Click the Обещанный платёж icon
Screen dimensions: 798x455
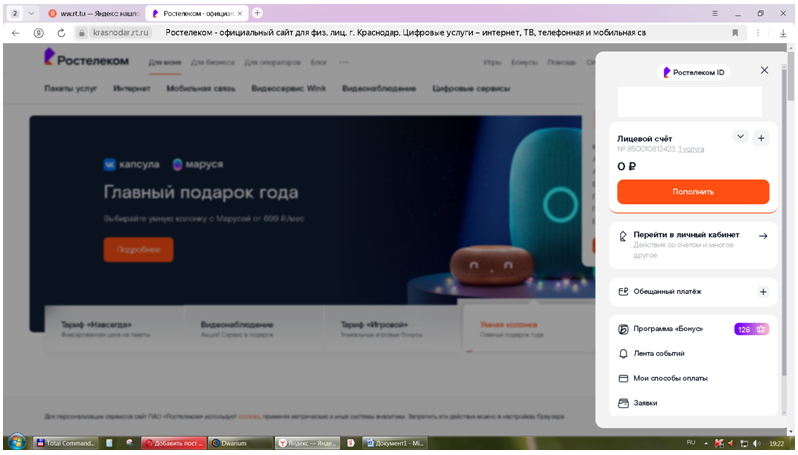(x=623, y=292)
